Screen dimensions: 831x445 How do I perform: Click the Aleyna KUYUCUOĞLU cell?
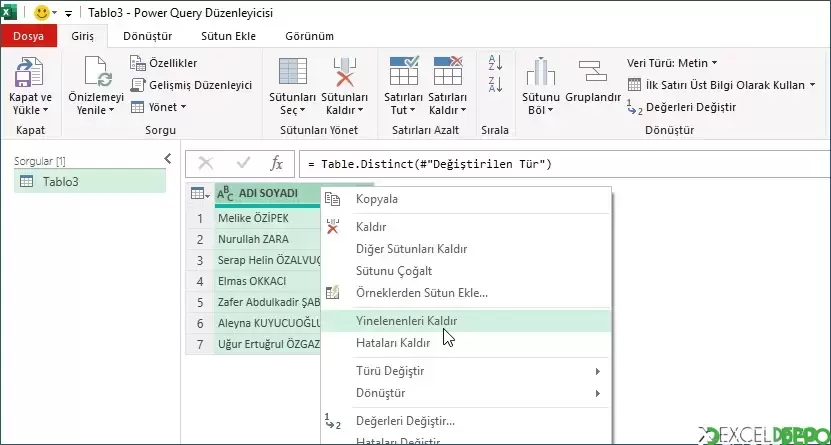coord(268,323)
